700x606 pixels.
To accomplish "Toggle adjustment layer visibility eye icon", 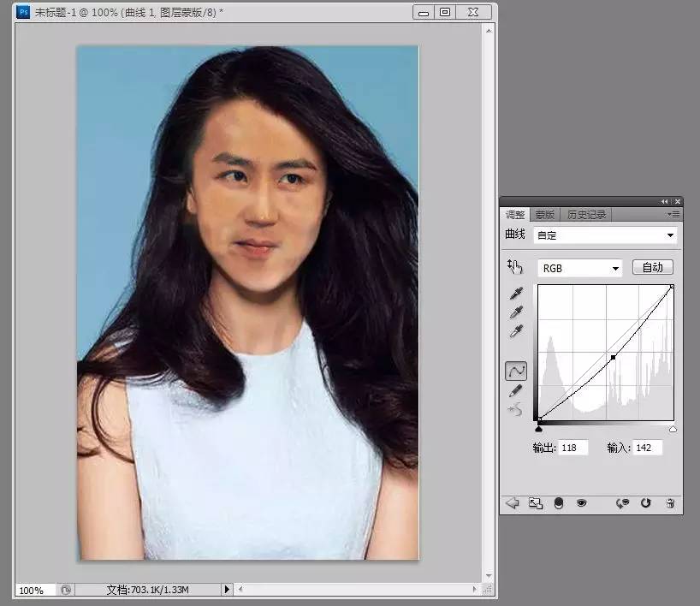I will click(x=582, y=503).
